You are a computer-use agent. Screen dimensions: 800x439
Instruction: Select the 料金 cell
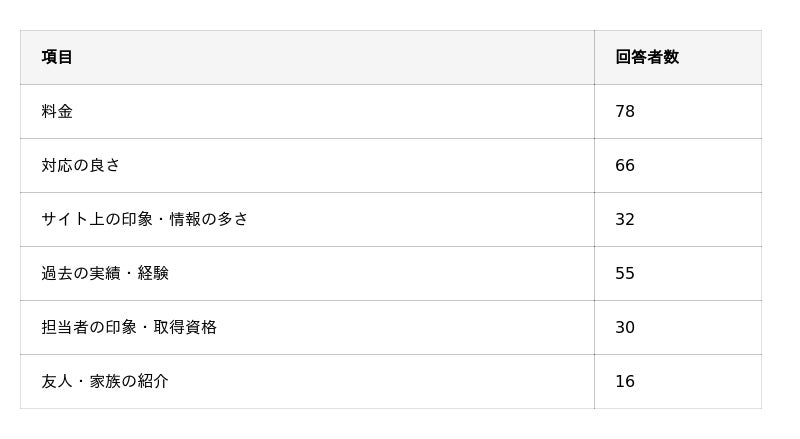[x=57, y=111]
